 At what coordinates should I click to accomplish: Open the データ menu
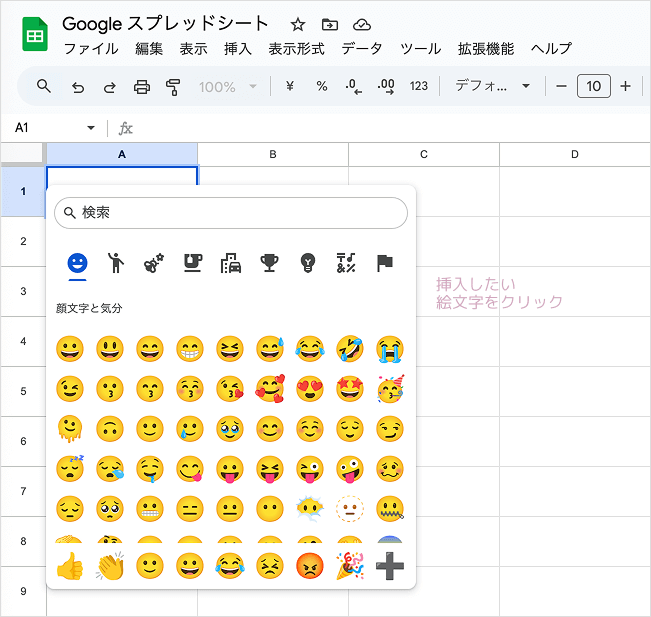click(362, 49)
